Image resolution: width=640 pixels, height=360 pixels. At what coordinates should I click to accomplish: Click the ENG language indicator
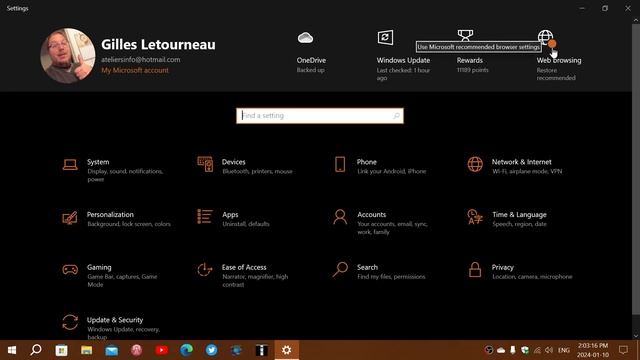(564, 350)
